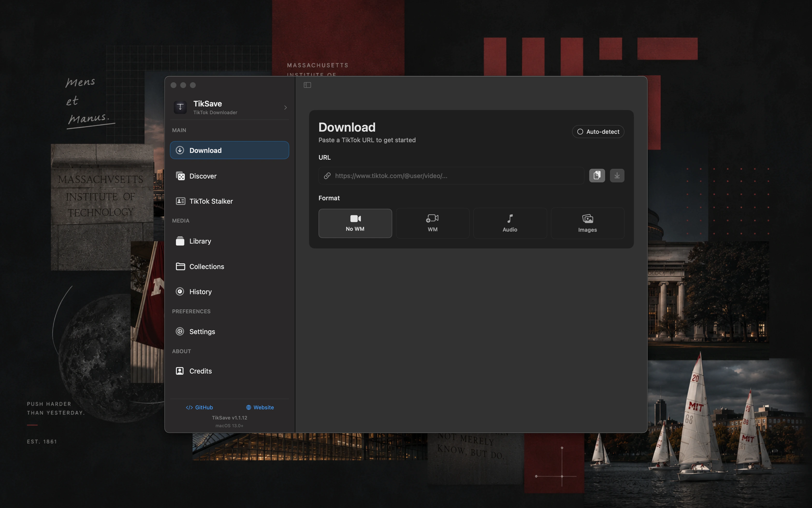Select the Images format option
Screen dimensions: 812x508
tap(587, 224)
